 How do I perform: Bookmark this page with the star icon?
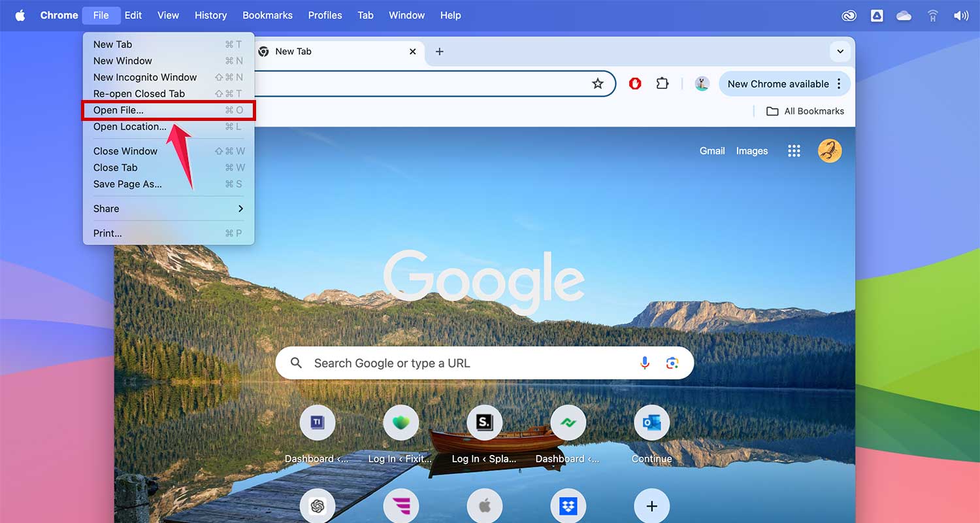(x=598, y=83)
